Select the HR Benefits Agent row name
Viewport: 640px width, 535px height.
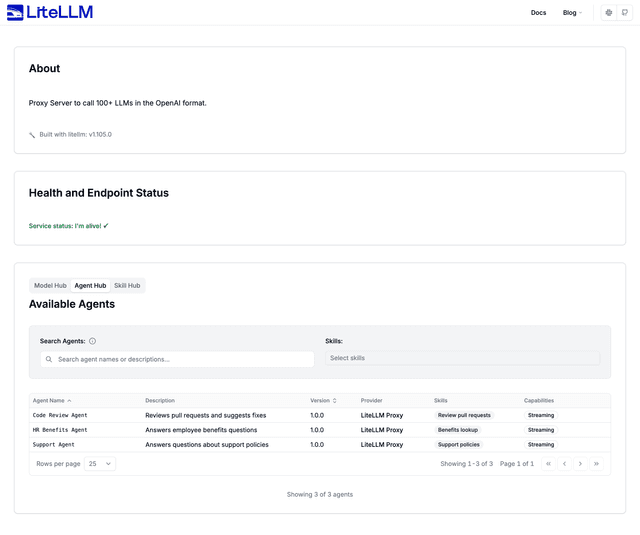tap(60, 430)
